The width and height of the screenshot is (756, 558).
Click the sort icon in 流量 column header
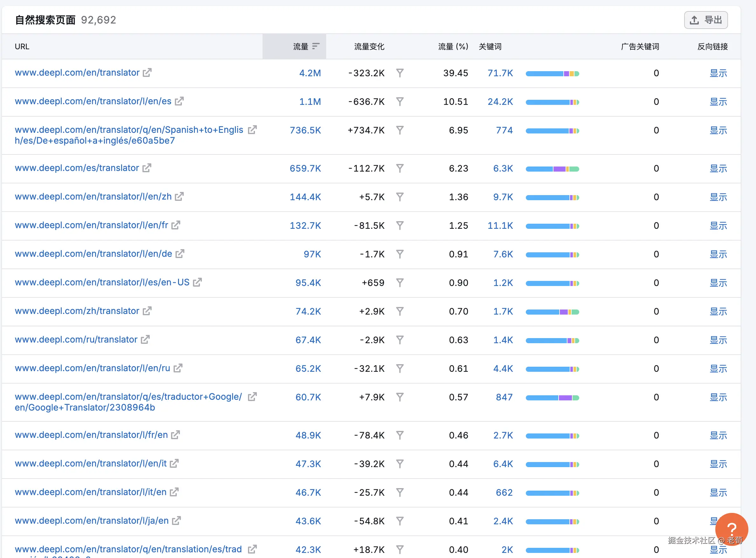(x=316, y=46)
